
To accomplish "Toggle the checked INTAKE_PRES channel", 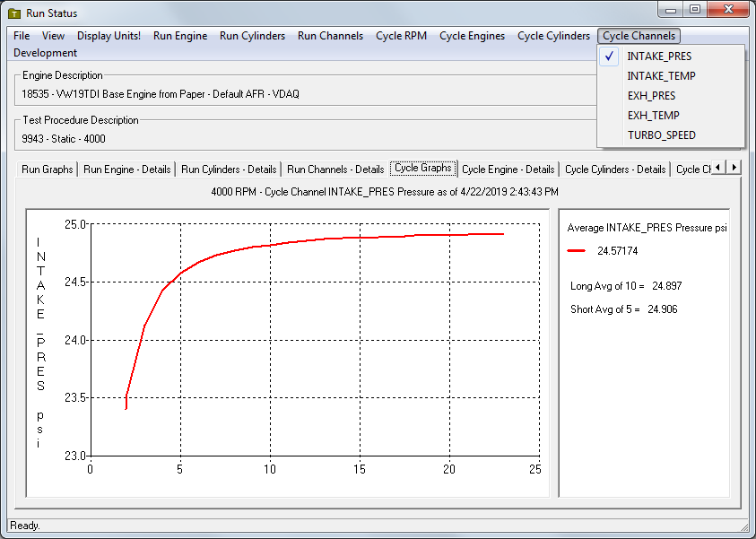I will click(x=671, y=57).
